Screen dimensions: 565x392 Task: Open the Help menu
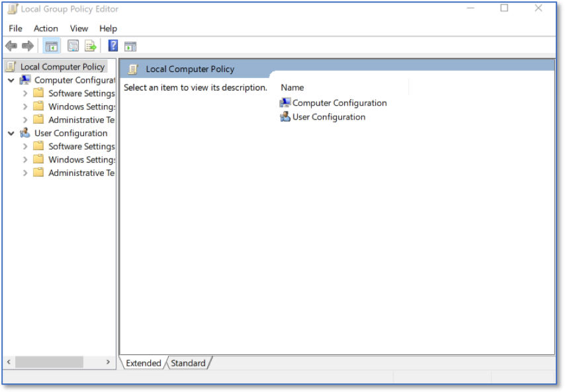point(108,28)
